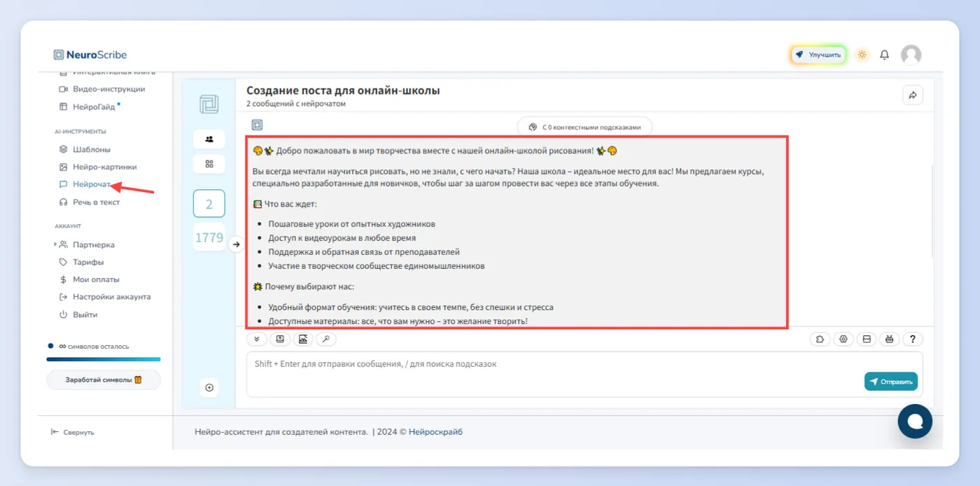Click the Отправить send button

pyautogui.click(x=890, y=382)
